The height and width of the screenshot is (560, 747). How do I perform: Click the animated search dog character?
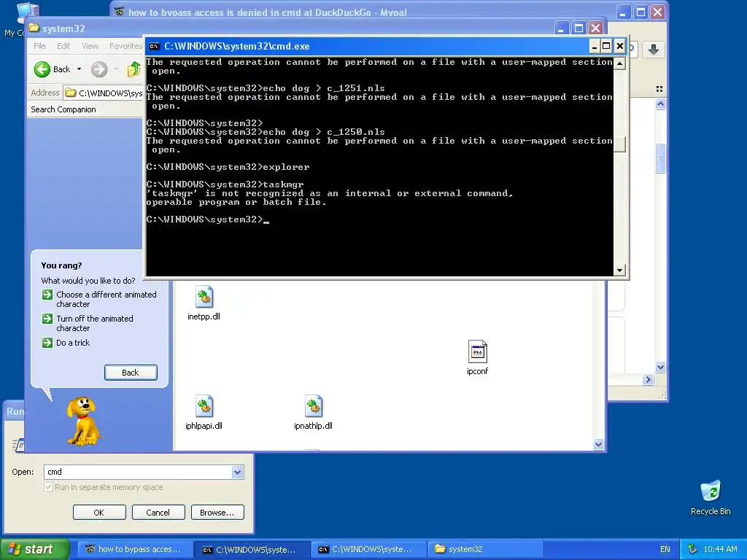tap(83, 421)
